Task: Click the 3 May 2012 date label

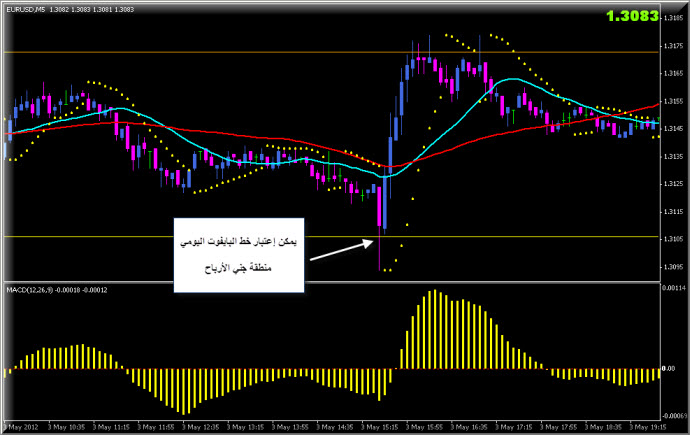Action: pyautogui.click(x=21, y=427)
